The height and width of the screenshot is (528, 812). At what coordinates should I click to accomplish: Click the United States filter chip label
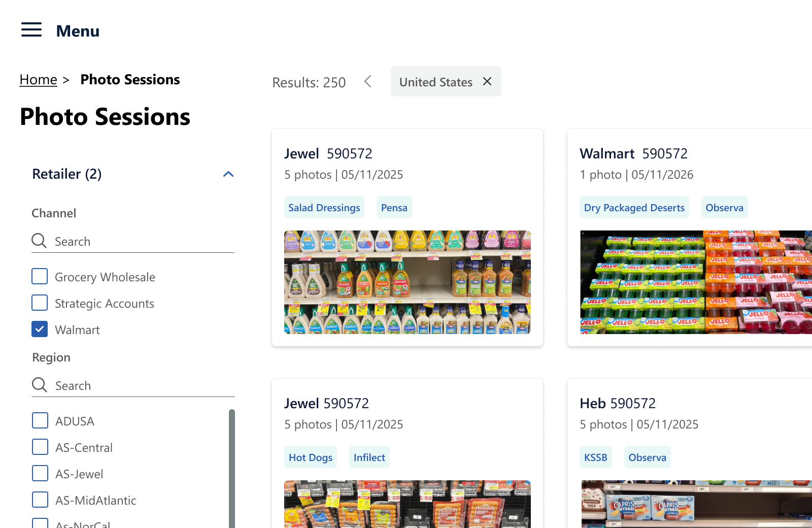click(x=436, y=82)
